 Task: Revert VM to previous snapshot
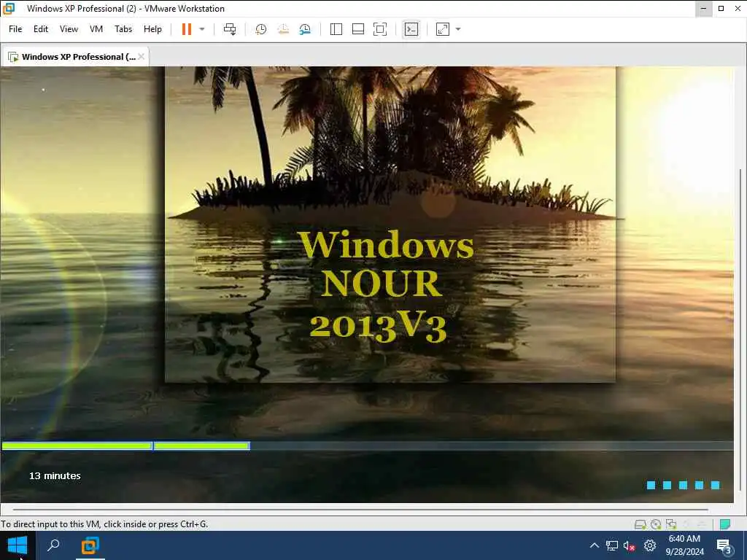pyautogui.click(x=283, y=29)
